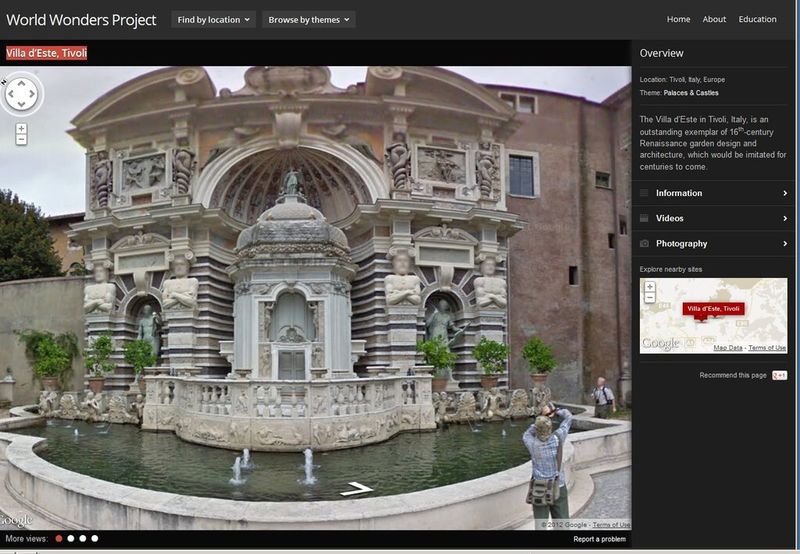Viewport: 800px width, 554px height.
Task: Click the Villa d'Este description paragraph
Action: pyautogui.click(x=713, y=143)
